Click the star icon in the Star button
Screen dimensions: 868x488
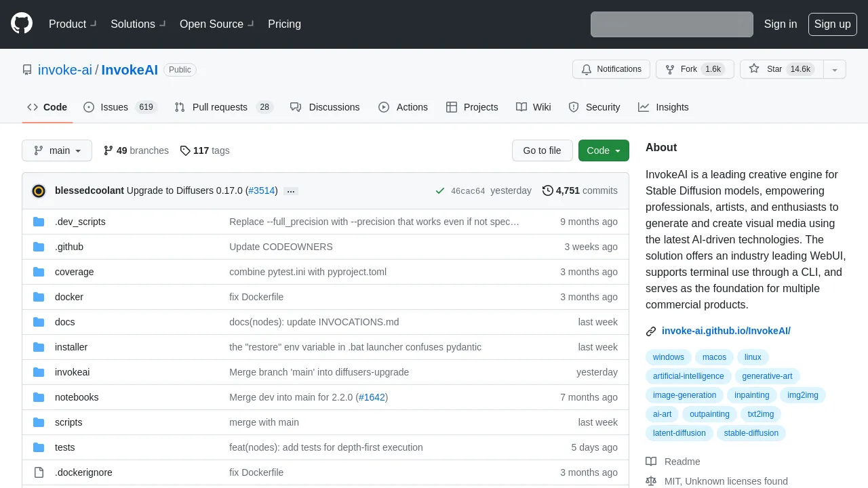754,69
